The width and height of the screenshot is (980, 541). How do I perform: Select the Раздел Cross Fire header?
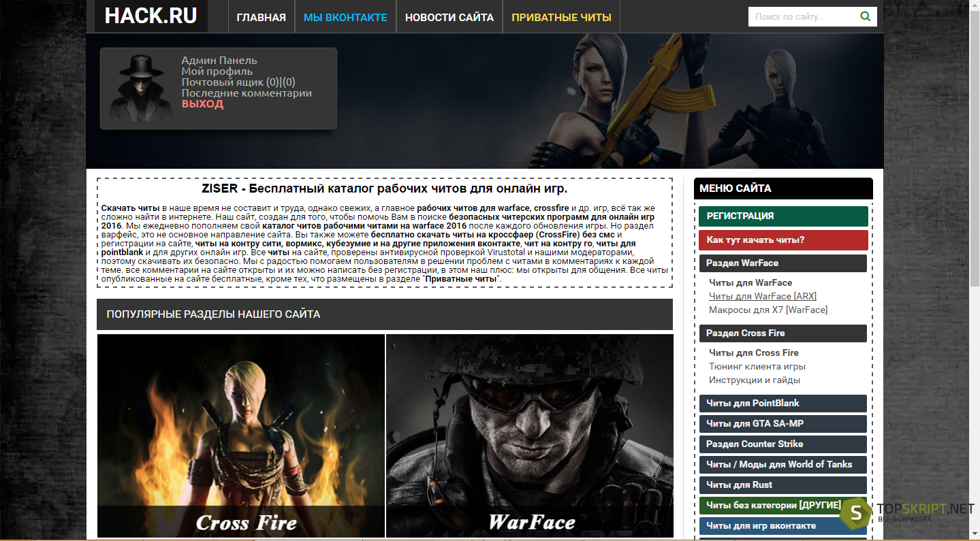(783, 333)
